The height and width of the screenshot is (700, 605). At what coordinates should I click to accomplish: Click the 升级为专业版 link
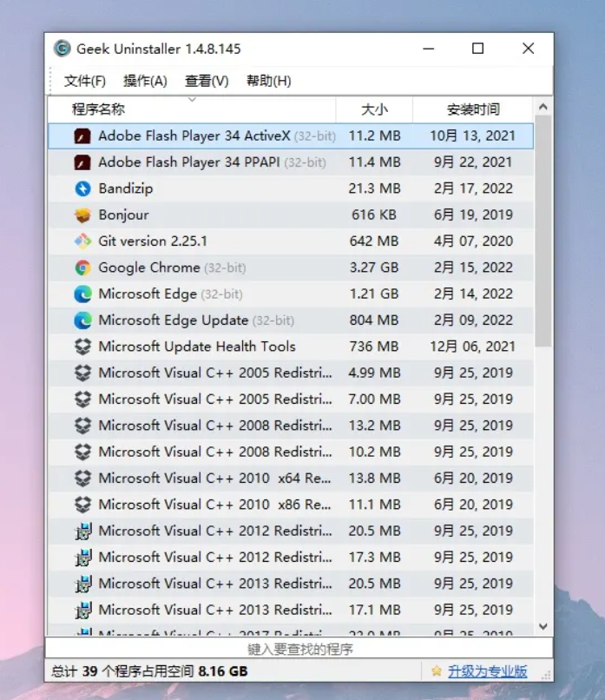(x=487, y=671)
